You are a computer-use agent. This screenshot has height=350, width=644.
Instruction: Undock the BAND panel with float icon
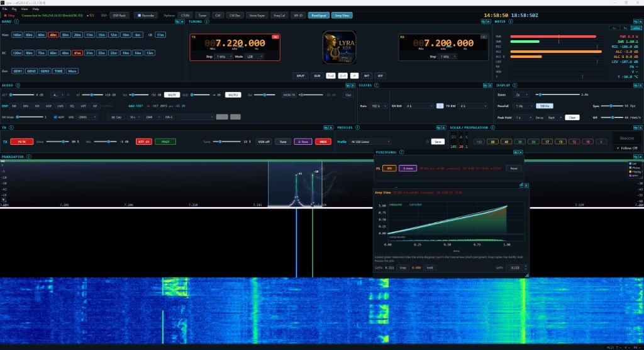point(177,21)
